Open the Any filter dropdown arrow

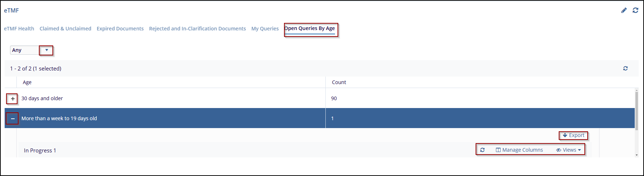(x=46, y=50)
